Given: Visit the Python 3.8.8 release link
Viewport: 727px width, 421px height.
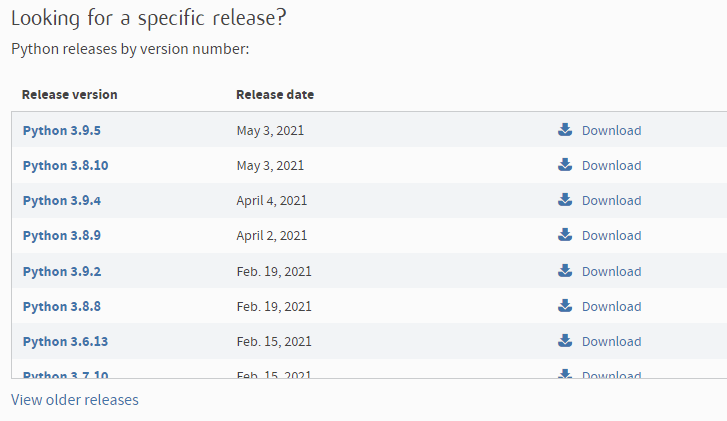Looking at the screenshot, I should (x=61, y=306).
